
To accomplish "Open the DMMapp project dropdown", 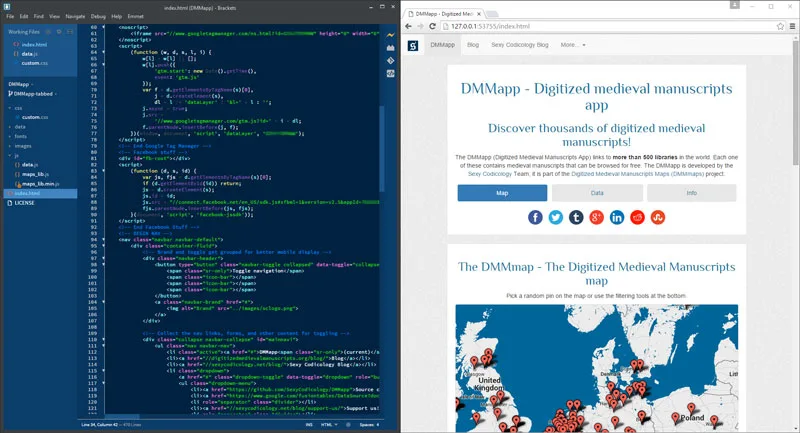I will click(x=21, y=84).
